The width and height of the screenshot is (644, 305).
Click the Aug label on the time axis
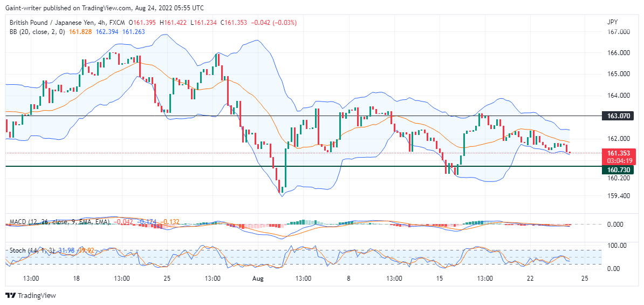(258, 279)
